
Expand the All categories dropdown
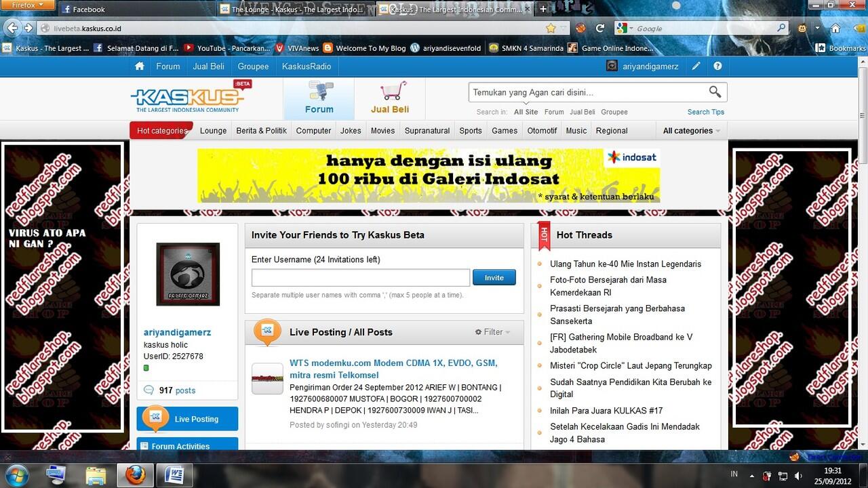[691, 131]
